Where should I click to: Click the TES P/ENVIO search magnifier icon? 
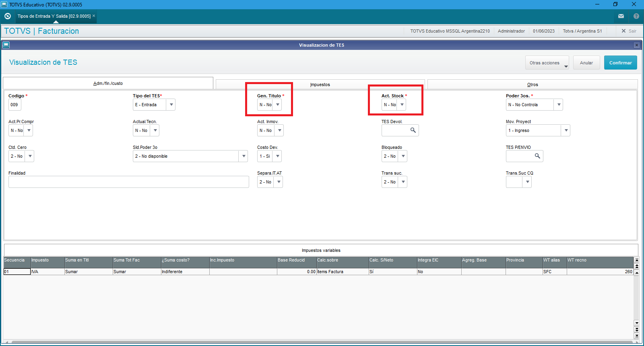[537, 156]
